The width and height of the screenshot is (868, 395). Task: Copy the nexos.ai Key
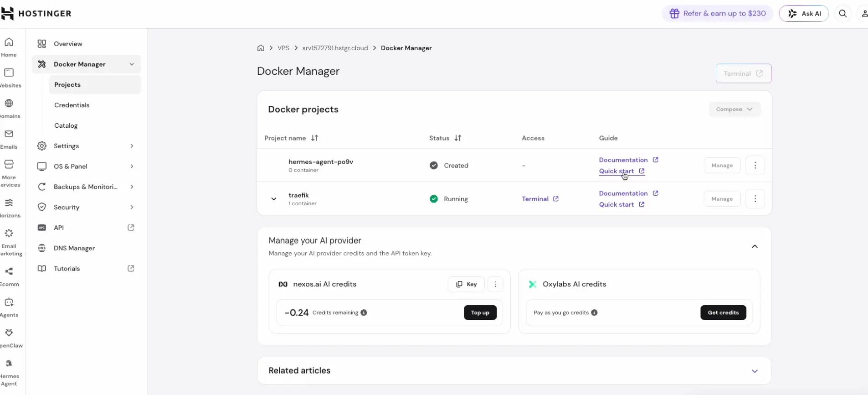(466, 284)
